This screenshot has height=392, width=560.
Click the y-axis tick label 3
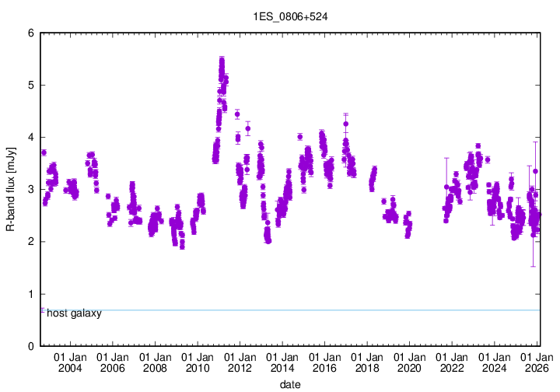click(x=30, y=190)
